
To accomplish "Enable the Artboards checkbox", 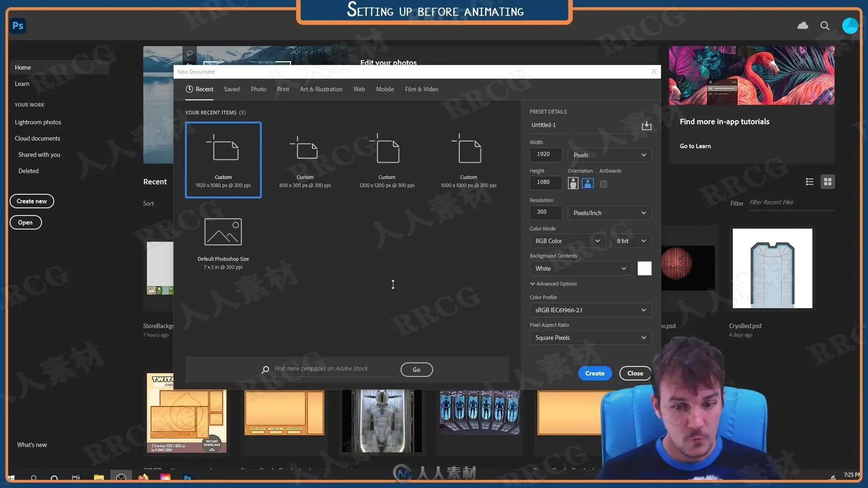I will point(604,184).
